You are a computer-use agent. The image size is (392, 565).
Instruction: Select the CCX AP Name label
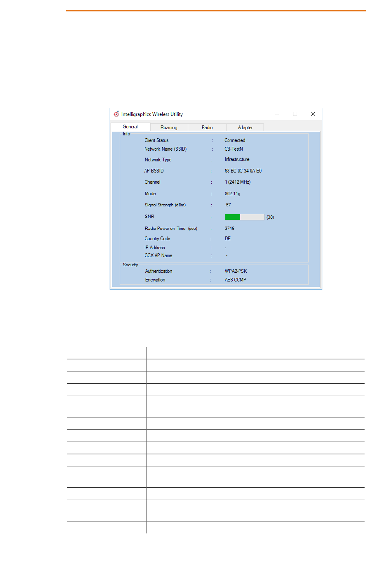click(x=158, y=255)
